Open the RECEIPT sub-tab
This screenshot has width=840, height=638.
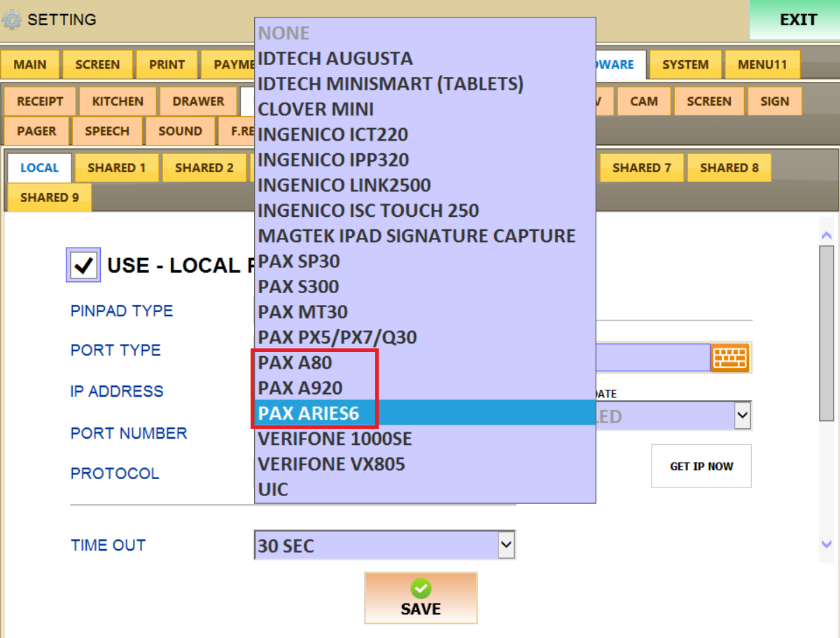tap(40, 101)
